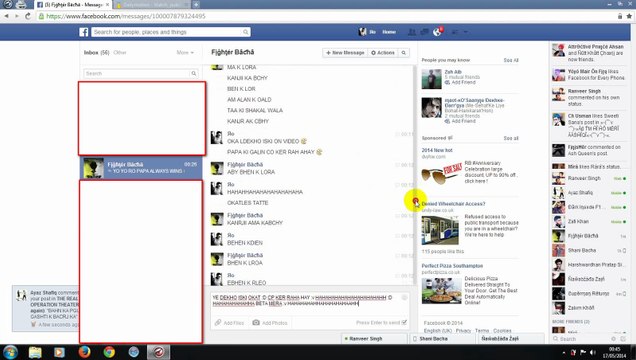The width and height of the screenshot is (636, 360).
Task: Open Messages icon in top bar
Action: tap(424, 32)
